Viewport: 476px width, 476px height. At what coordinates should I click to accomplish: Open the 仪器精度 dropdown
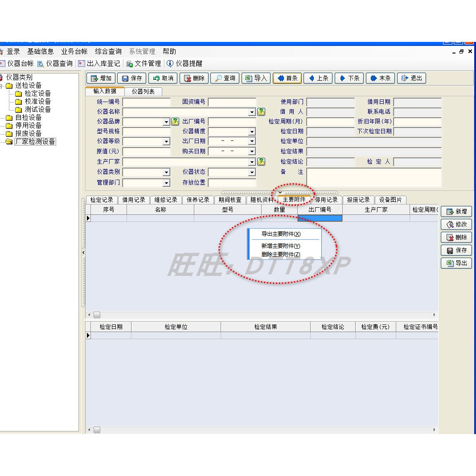(x=252, y=132)
